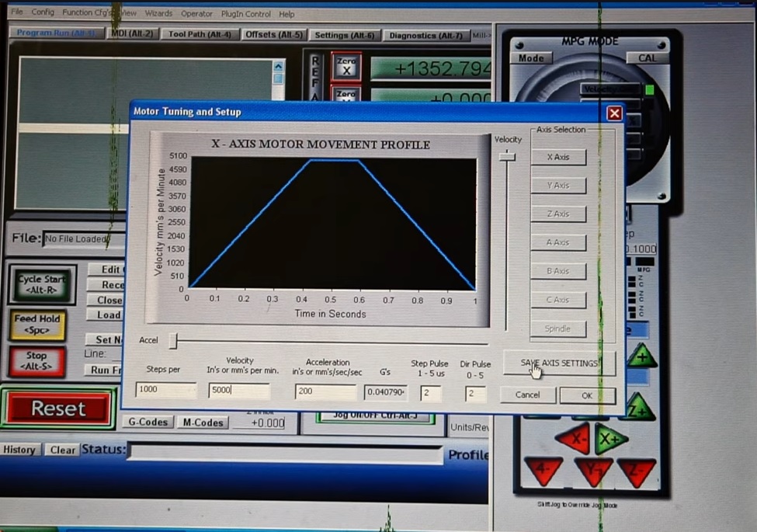The width and height of the screenshot is (757, 532).
Task: Zero the X axis DRO
Action: coord(346,67)
